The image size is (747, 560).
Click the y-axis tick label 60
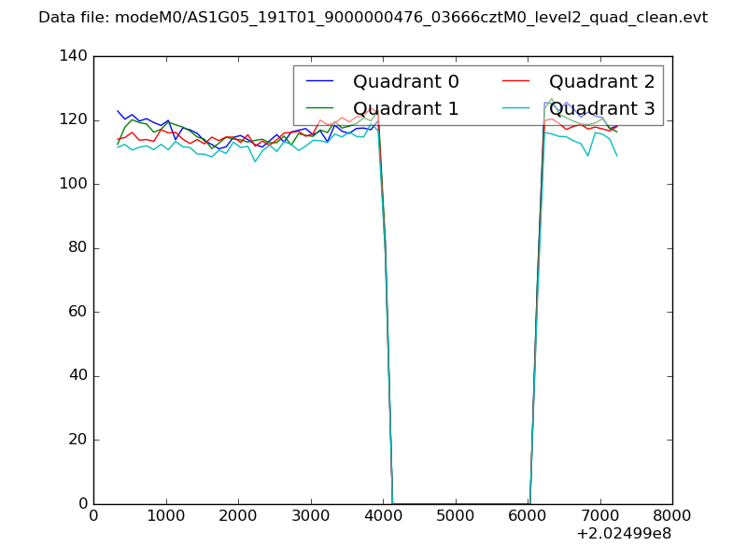81,312
